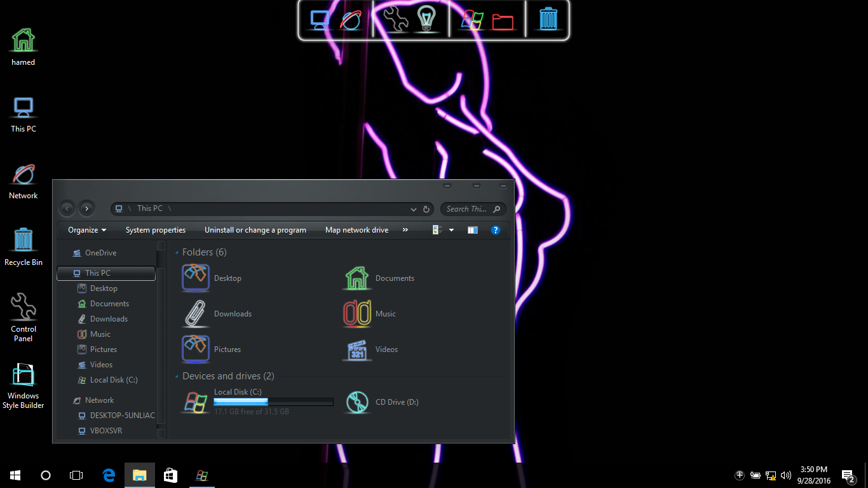868x488 pixels.
Task: Open the Organize dropdown menu
Action: tap(87, 230)
